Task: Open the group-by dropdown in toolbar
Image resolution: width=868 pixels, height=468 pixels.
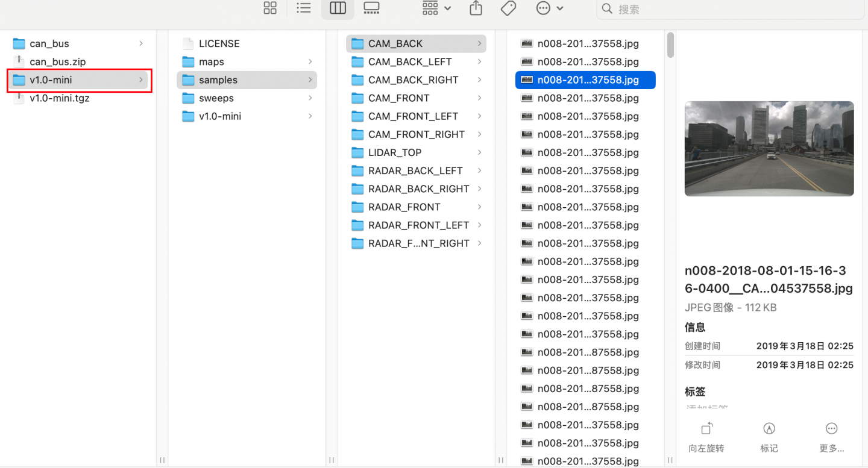Action: coord(437,8)
